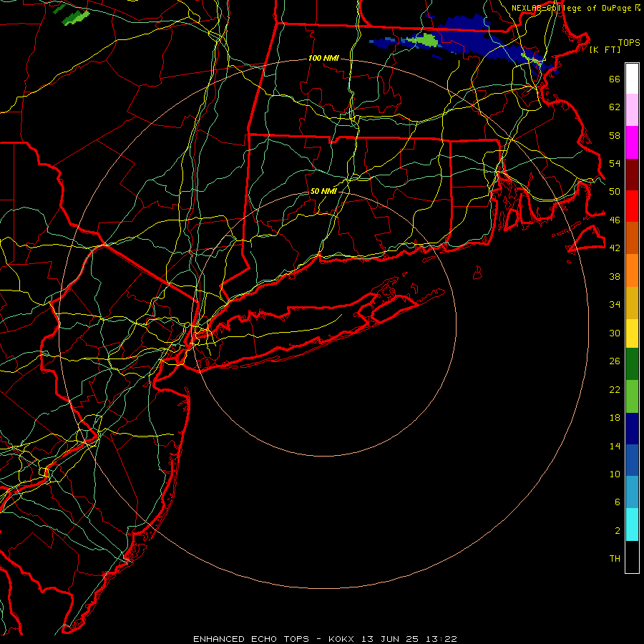
Task: Click the NEXLAB-College of DuPage credit text
Action: coord(575,8)
